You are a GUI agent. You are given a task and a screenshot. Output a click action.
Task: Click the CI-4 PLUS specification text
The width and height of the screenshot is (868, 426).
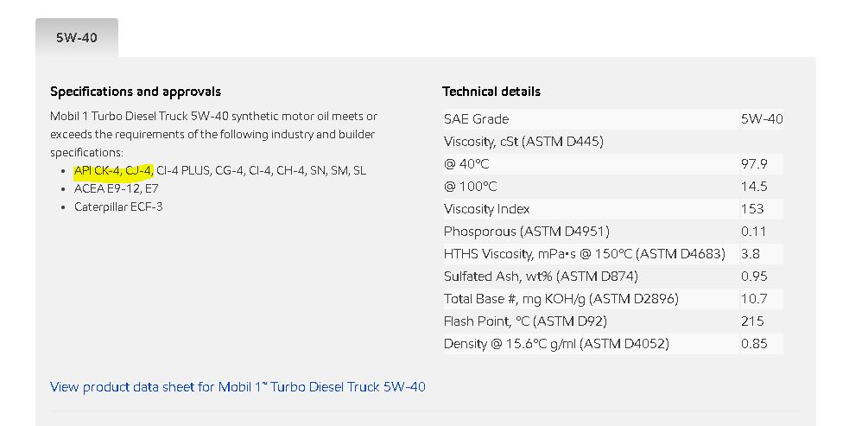[x=184, y=170]
